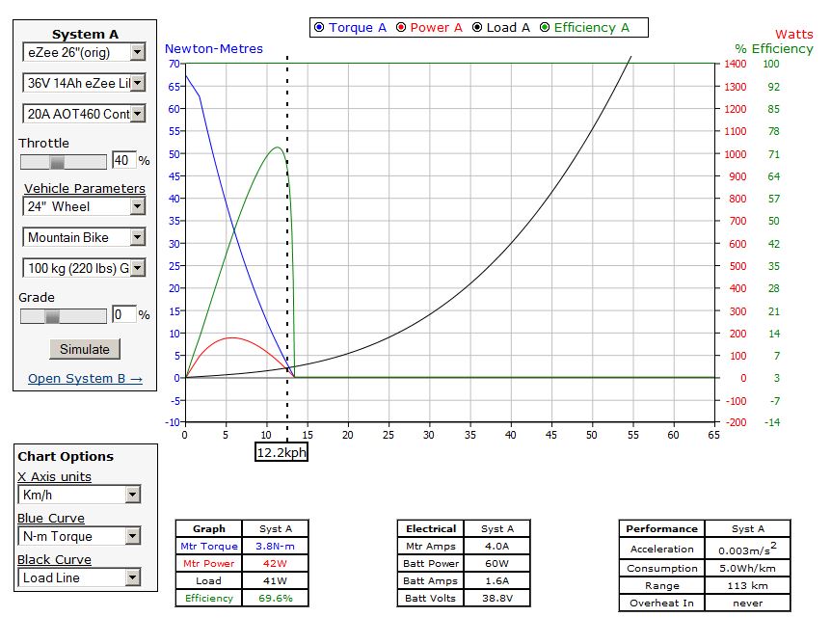831x644 pixels.
Task: Click the X Axis units link
Action: (x=54, y=477)
